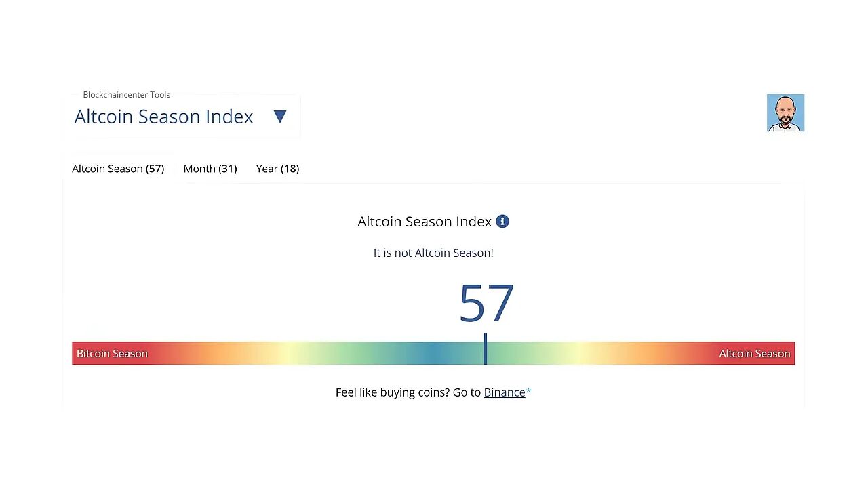Click the asterisk next to Binance
868x488 pixels.
529,392
